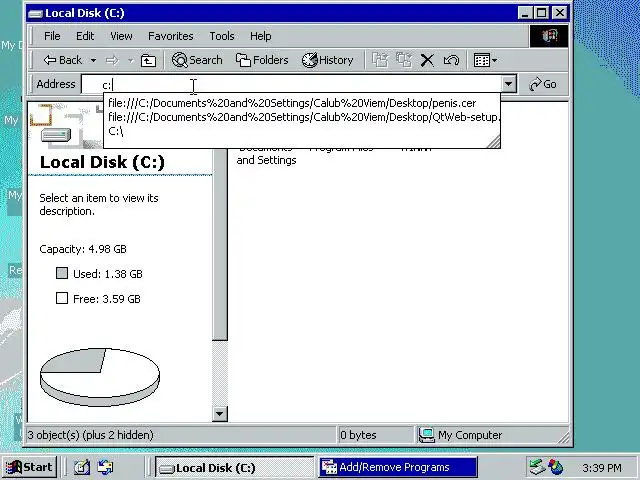Go up one folder level

(148, 60)
